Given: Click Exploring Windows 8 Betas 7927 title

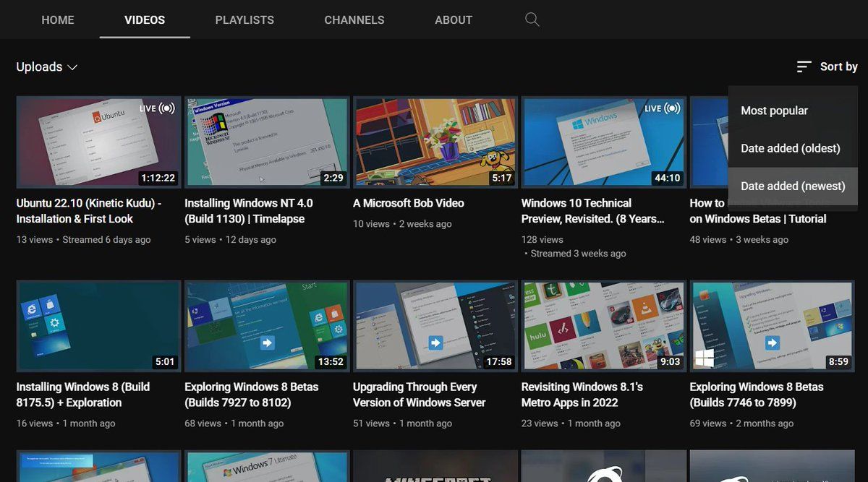Looking at the screenshot, I should click(x=251, y=395).
